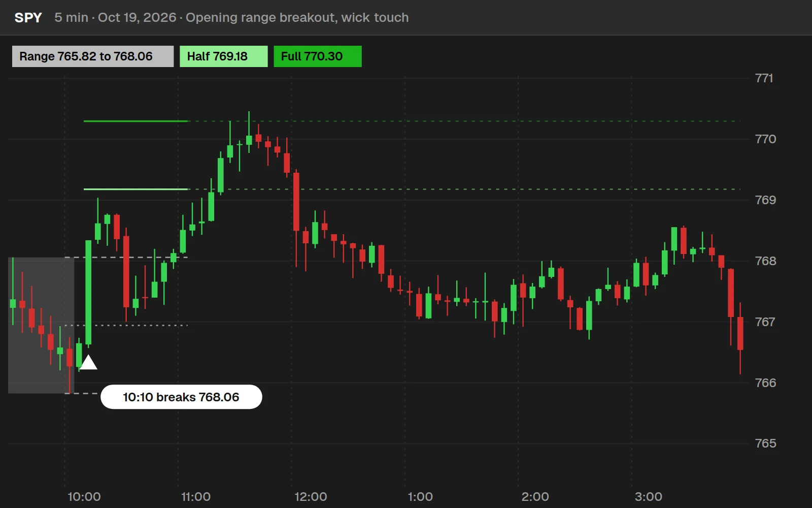Click the 770 price axis label
Viewport: 812px width, 508px height.
(765, 139)
